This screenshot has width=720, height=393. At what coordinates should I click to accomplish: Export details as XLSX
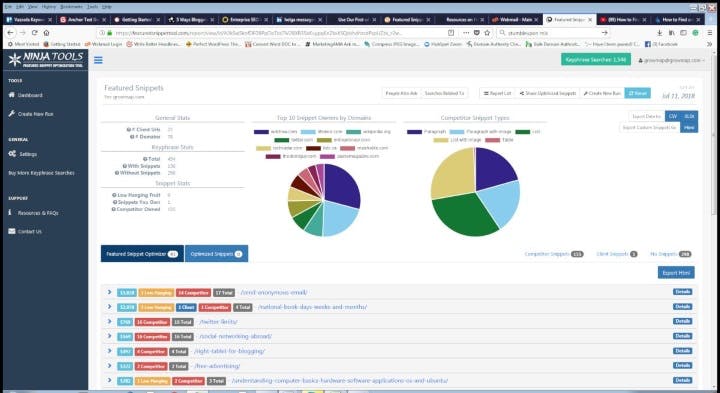pos(689,117)
